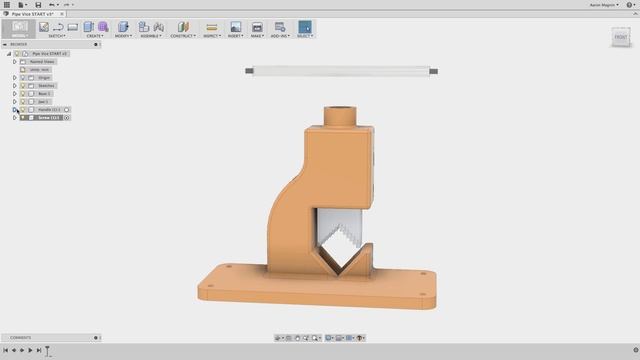The height and width of the screenshot is (360, 640).
Task: Click the Extrude icon in Create
Action: 89,27
